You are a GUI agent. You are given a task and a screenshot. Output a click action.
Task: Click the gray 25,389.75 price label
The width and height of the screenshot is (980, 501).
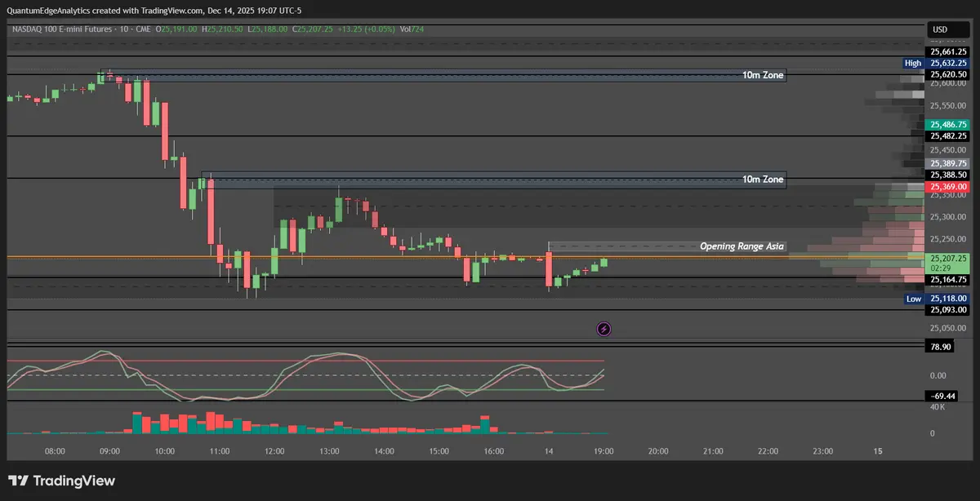tap(948, 163)
